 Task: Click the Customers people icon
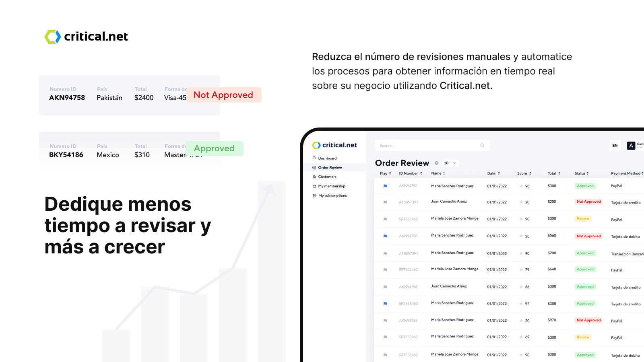point(314,177)
